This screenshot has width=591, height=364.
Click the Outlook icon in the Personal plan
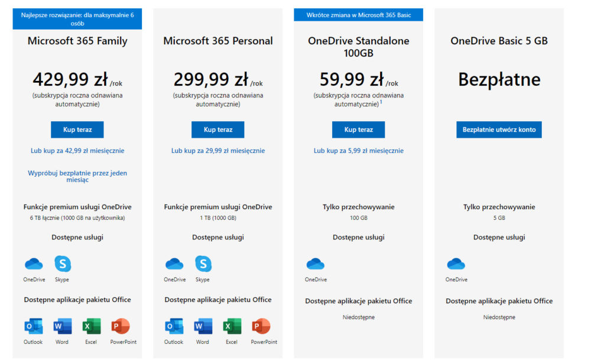point(174,326)
